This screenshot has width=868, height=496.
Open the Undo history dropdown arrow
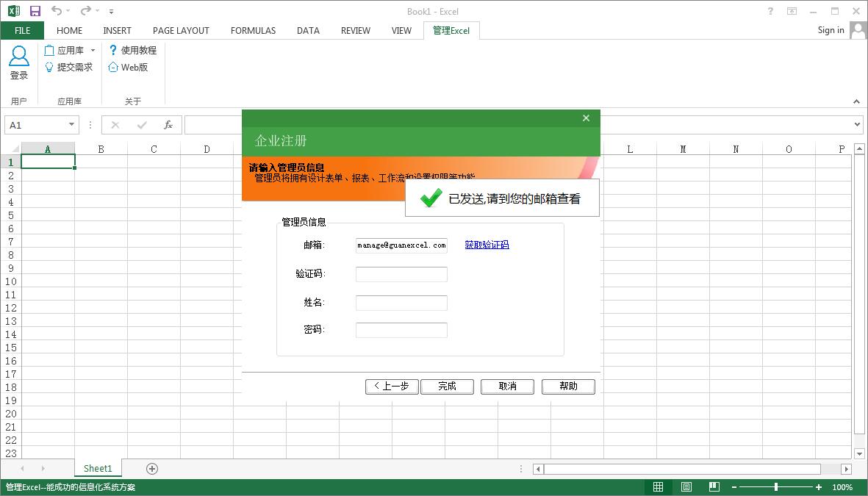[x=68, y=10]
